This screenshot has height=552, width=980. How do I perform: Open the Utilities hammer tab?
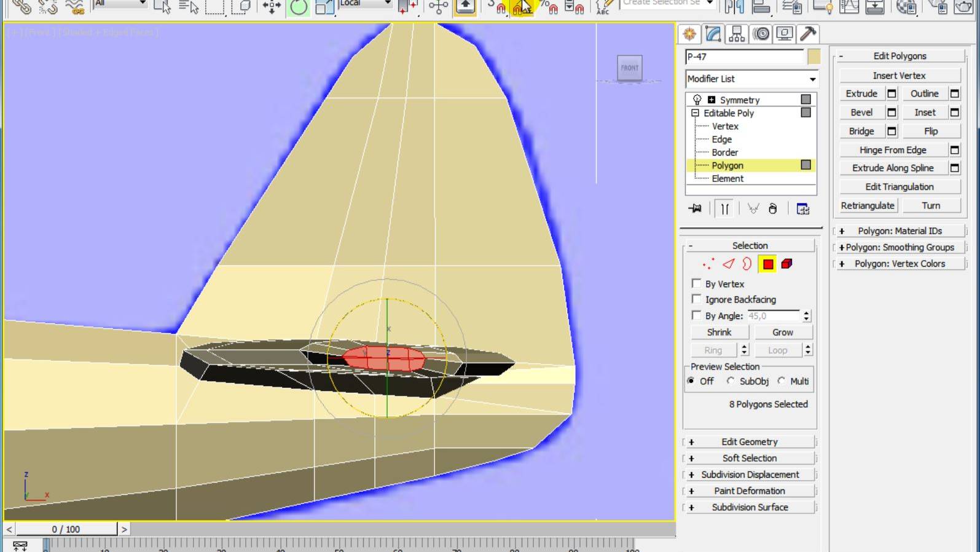point(808,34)
